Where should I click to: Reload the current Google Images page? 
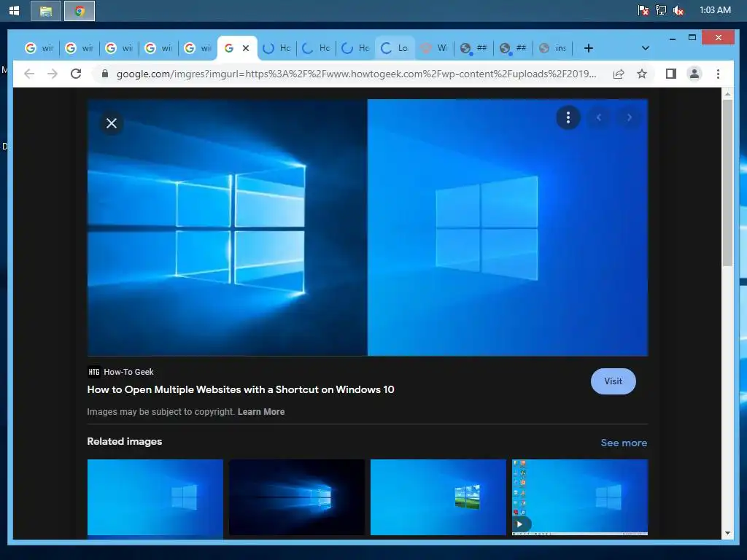point(76,74)
